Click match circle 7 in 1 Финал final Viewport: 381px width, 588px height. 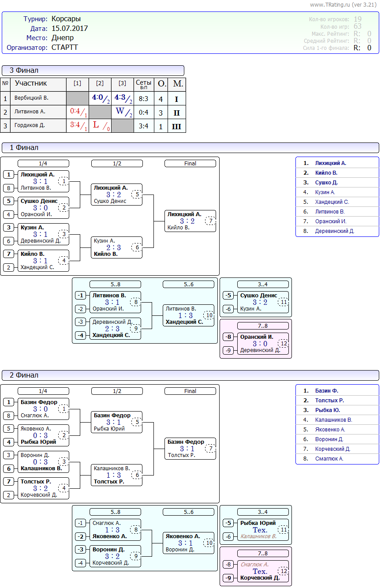pyautogui.click(x=211, y=221)
